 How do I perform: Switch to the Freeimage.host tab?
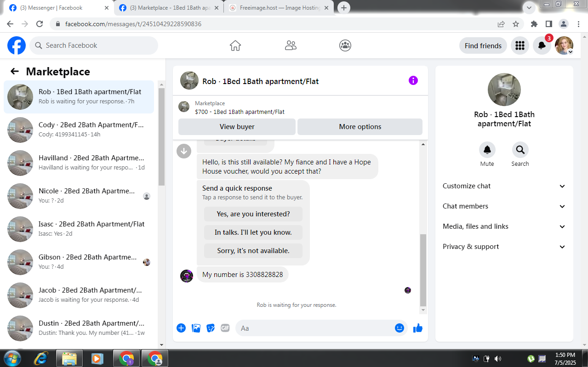[280, 8]
